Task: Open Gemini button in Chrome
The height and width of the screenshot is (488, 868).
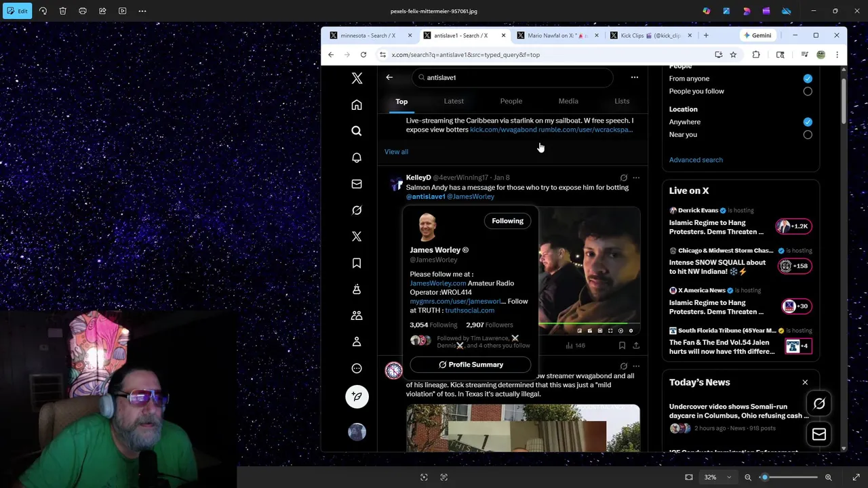Action: coord(757,35)
